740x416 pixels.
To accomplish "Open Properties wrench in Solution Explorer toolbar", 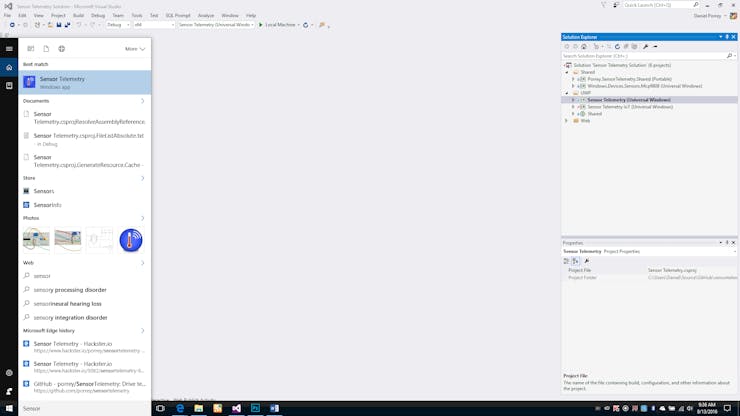I will click(x=645, y=46).
